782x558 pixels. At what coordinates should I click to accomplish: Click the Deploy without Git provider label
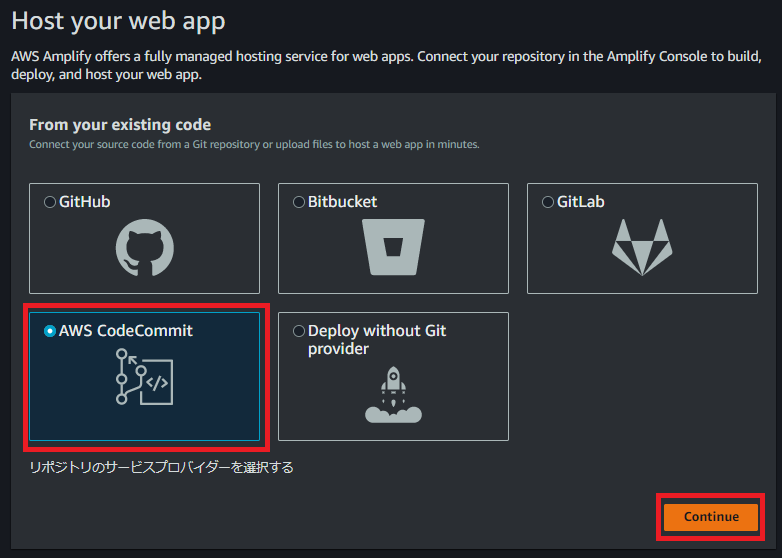(x=377, y=340)
